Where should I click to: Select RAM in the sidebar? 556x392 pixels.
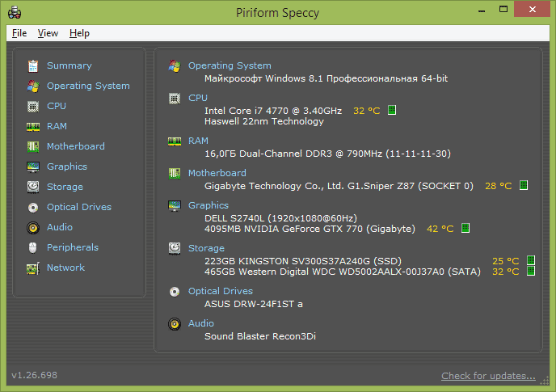[x=57, y=126]
